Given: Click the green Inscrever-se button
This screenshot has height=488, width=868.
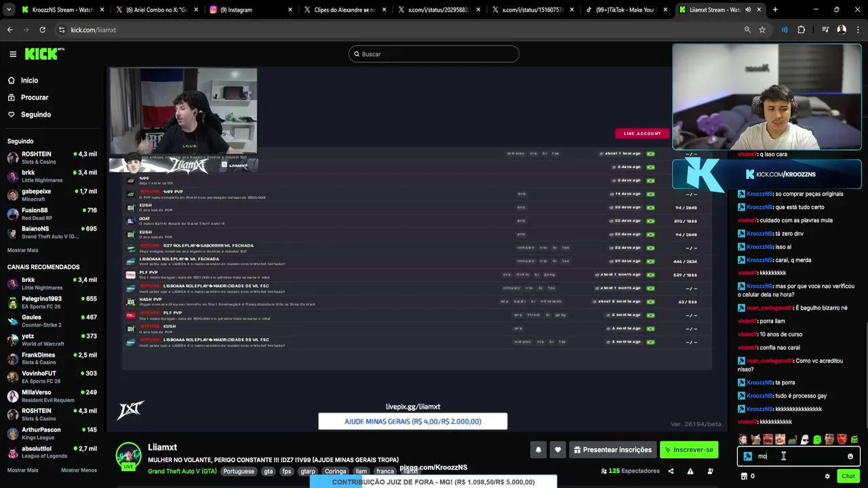Looking at the screenshot, I should (x=689, y=449).
